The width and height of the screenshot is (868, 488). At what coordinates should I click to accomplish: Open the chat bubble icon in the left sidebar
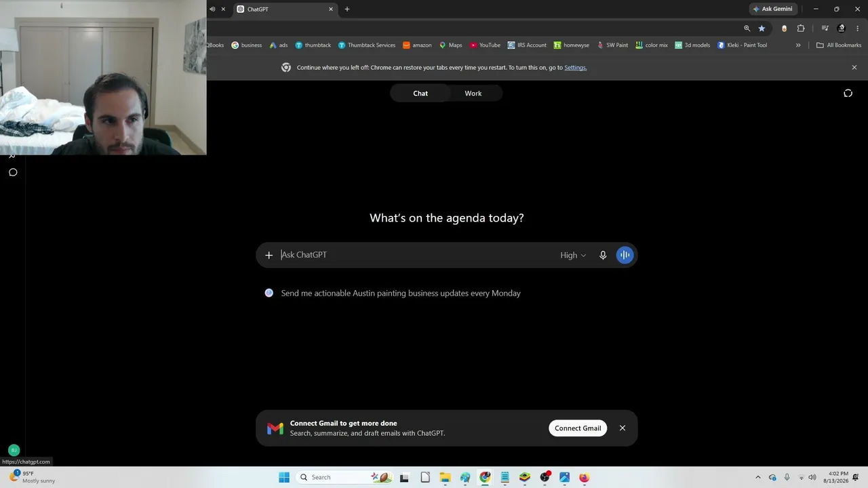(x=13, y=172)
